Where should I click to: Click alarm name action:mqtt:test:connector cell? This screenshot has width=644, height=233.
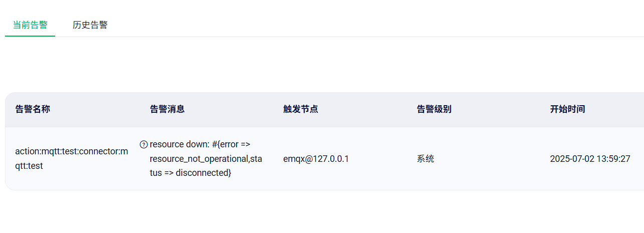pos(72,158)
